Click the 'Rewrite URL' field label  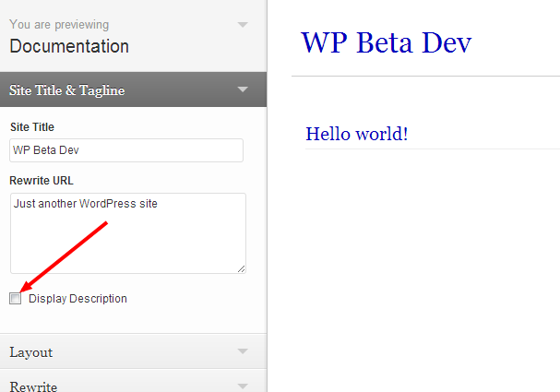coord(42,181)
